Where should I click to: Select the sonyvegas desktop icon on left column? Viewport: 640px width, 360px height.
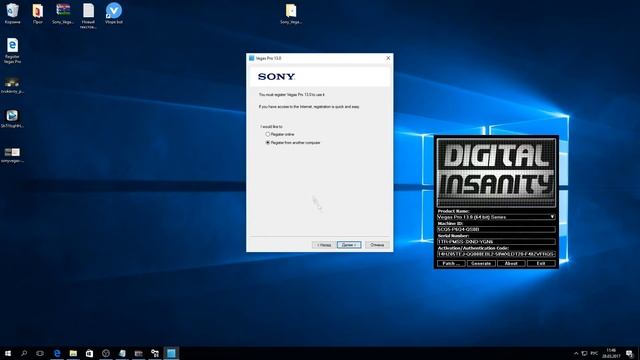point(12,155)
